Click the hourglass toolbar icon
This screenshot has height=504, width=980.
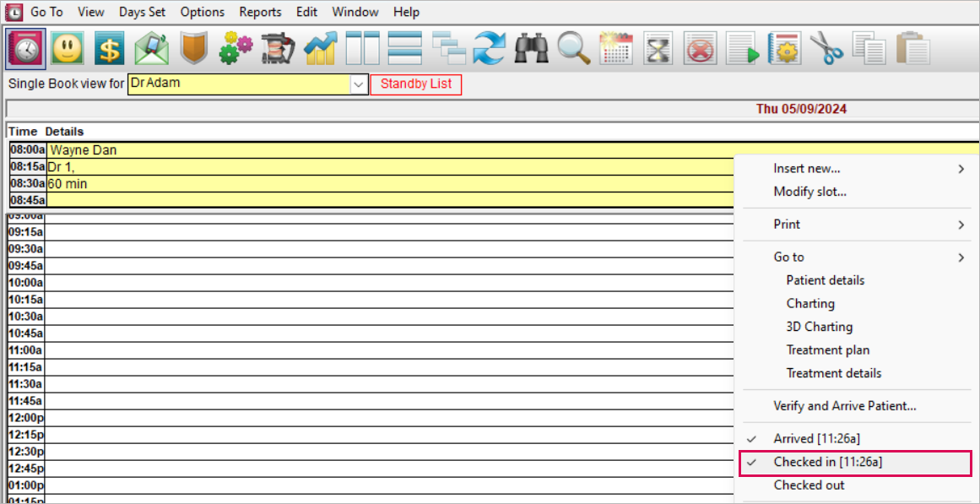pyautogui.click(x=658, y=49)
